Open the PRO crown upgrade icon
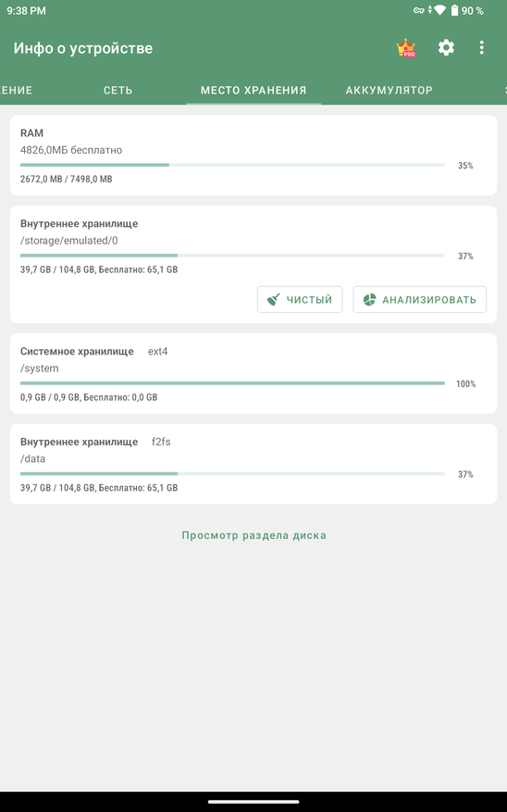 406,48
